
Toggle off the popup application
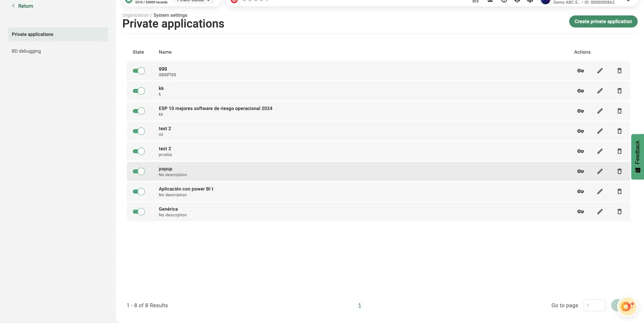click(x=139, y=171)
